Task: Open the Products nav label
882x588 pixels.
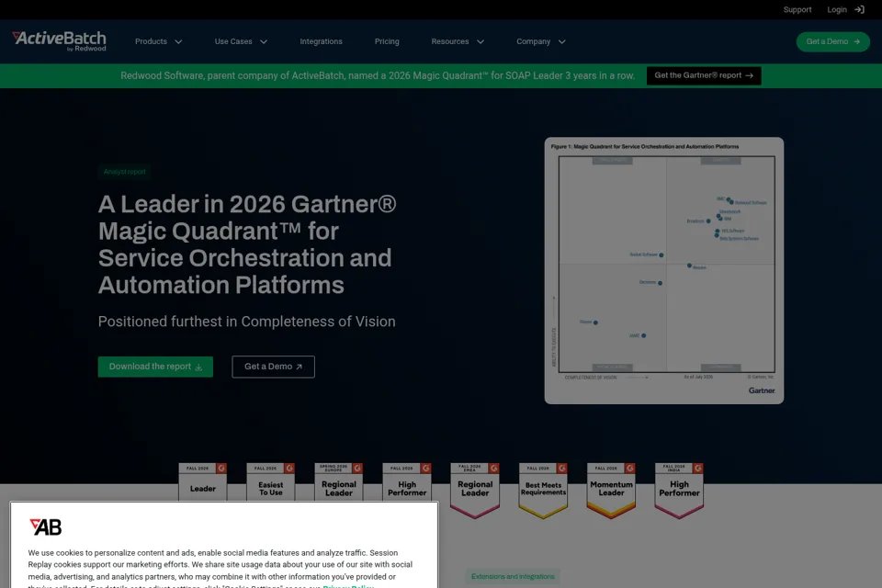Action: [151, 41]
